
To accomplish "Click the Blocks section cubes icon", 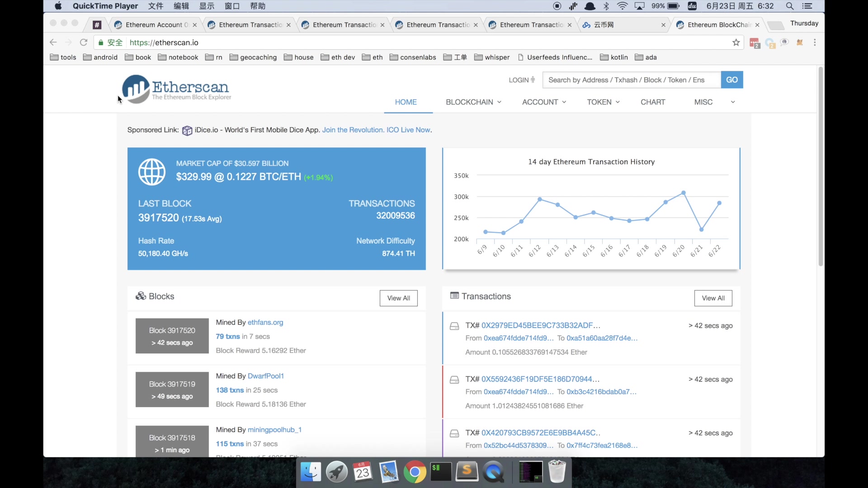I will [141, 296].
